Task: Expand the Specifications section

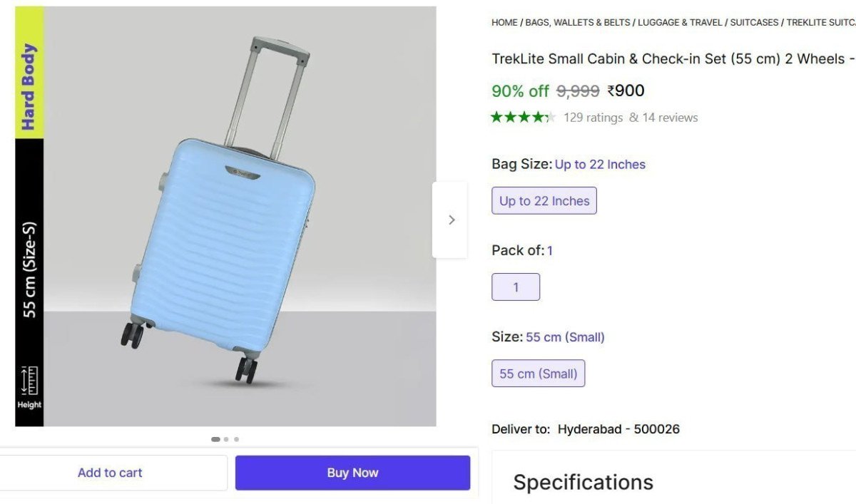Action: (583, 483)
